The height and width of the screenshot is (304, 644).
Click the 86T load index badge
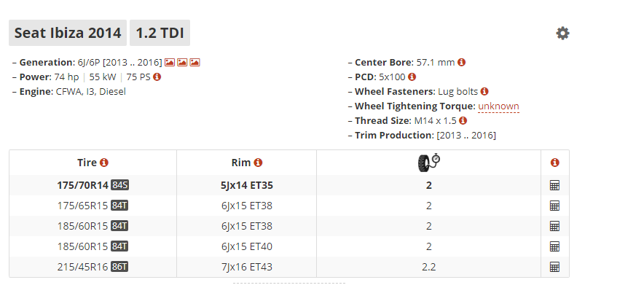point(119,267)
